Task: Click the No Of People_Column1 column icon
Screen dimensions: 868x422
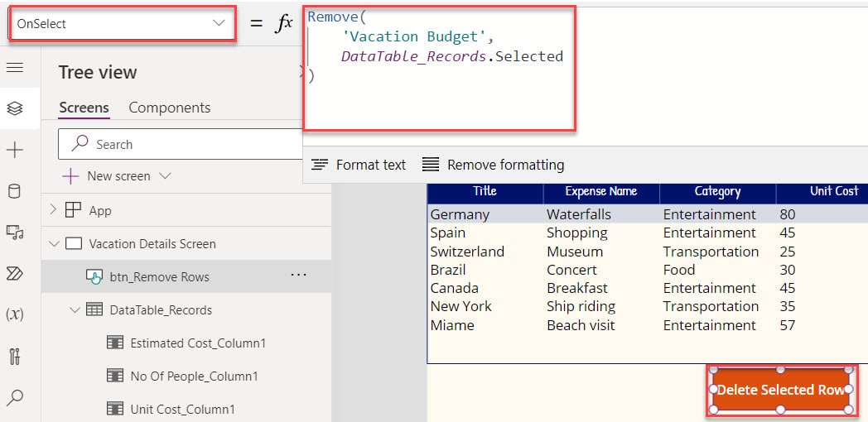Action: [x=114, y=376]
